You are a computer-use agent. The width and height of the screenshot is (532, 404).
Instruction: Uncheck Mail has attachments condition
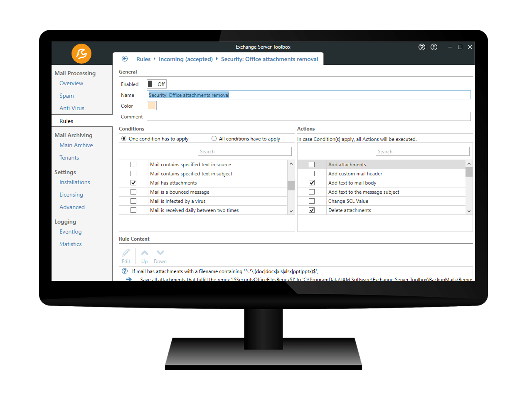coord(133,183)
